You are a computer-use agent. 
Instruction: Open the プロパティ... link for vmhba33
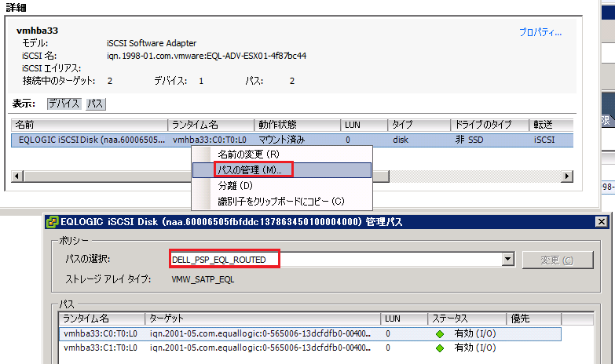540,32
